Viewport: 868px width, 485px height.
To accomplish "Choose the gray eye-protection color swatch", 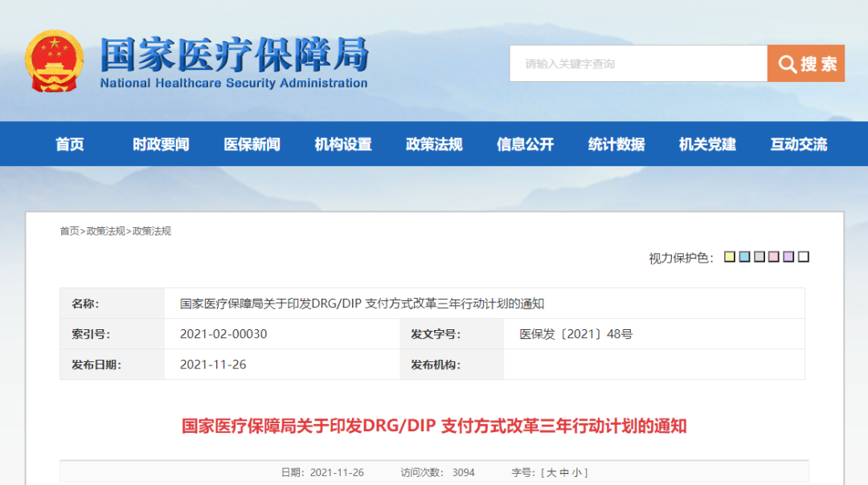I will click(x=759, y=257).
